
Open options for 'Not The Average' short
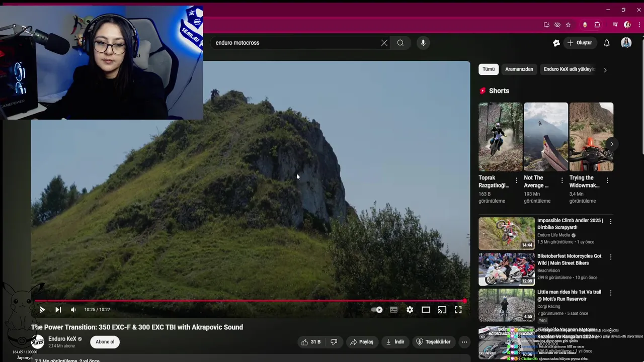[562, 180]
